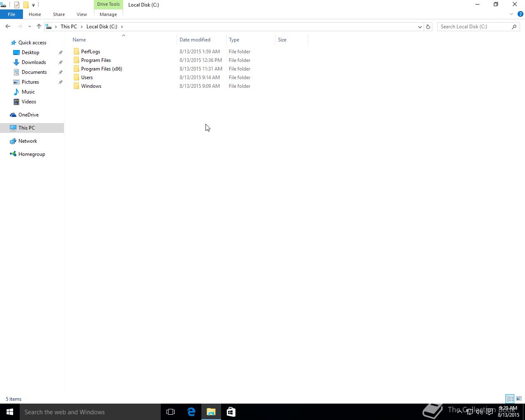
Task: Open Desktop in the navigation pane
Action: (30, 52)
